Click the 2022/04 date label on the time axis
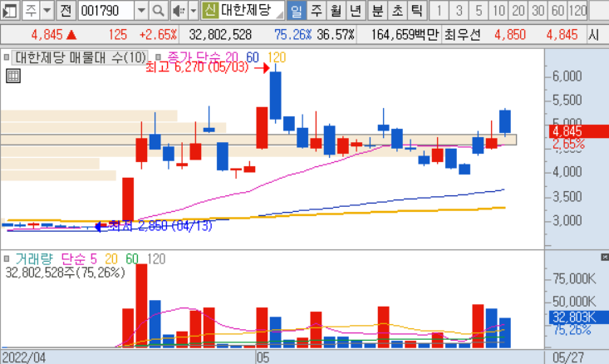Viewport: 609px width, 364px height. (24, 357)
